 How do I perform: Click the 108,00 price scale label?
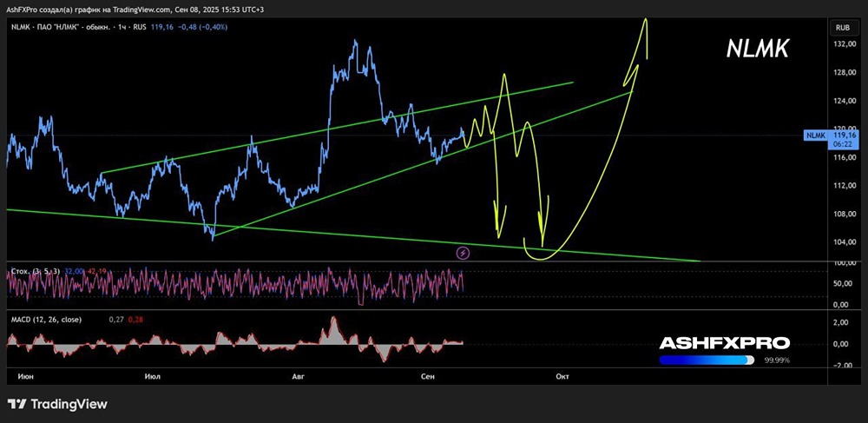tap(844, 215)
